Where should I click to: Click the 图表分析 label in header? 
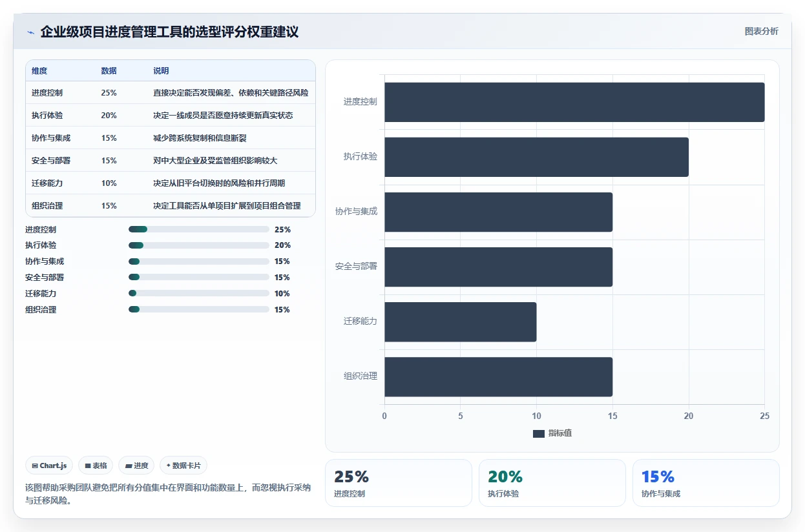pos(761,31)
